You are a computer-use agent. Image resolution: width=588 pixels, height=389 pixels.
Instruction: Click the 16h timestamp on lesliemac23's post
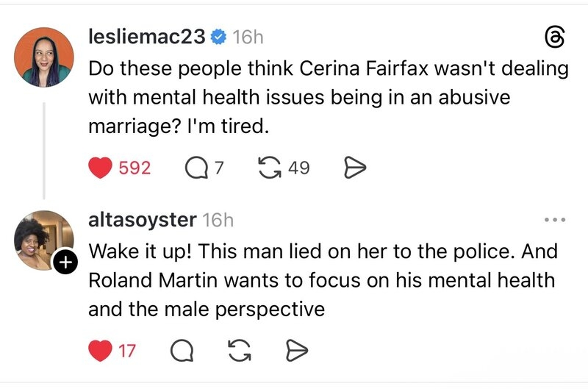tap(248, 36)
